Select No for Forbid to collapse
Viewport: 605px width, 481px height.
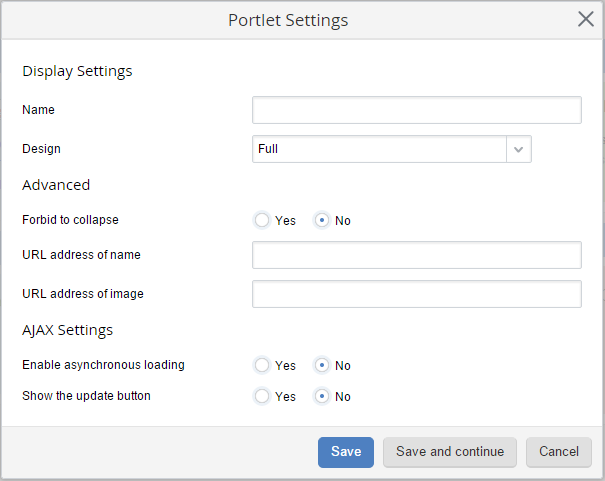pyautogui.click(x=322, y=220)
